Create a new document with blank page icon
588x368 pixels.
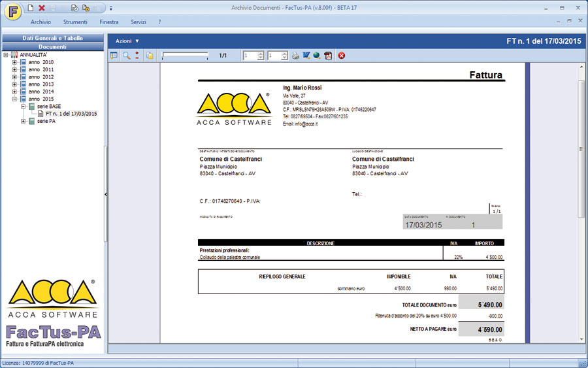tap(30, 8)
